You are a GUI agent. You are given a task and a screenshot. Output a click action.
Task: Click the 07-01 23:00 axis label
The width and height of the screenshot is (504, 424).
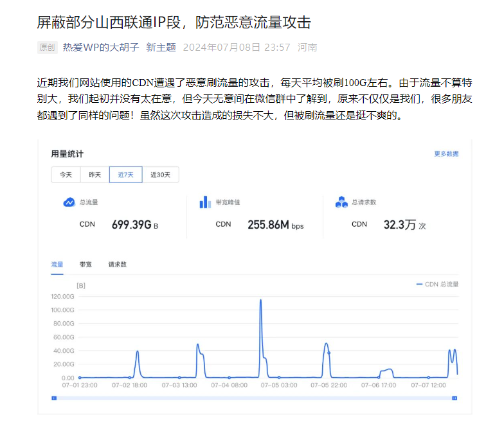(x=80, y=385)
